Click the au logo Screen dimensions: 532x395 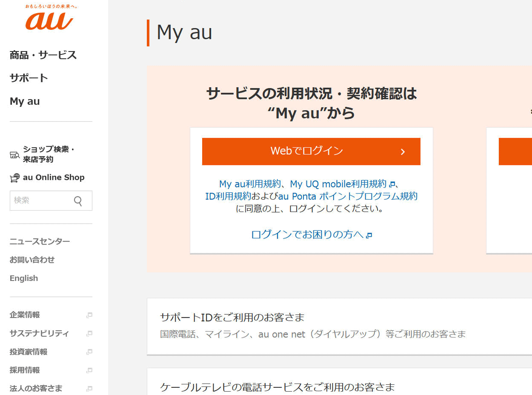coord(50,20)
